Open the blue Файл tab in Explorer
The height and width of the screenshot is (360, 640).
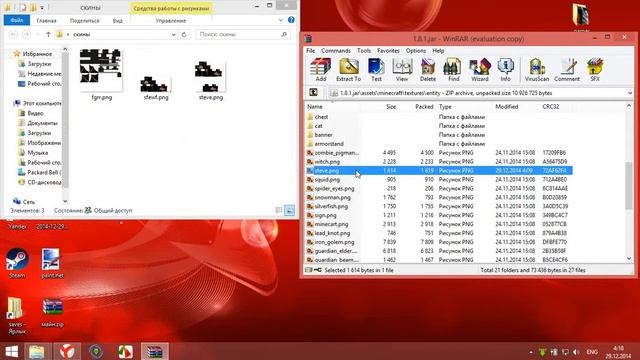point(17,20)
